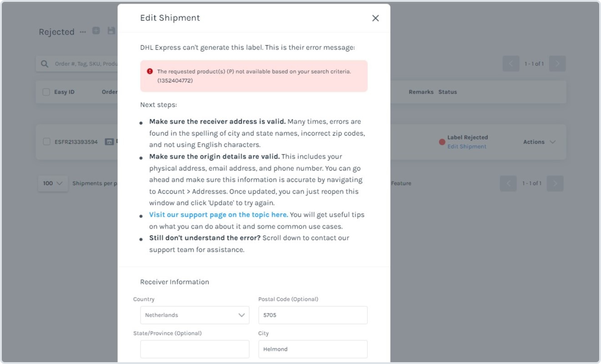Click the shipment ID ESFR213393594
The width and height of the screenshot is (601, 364).
[x=76, y=142]
